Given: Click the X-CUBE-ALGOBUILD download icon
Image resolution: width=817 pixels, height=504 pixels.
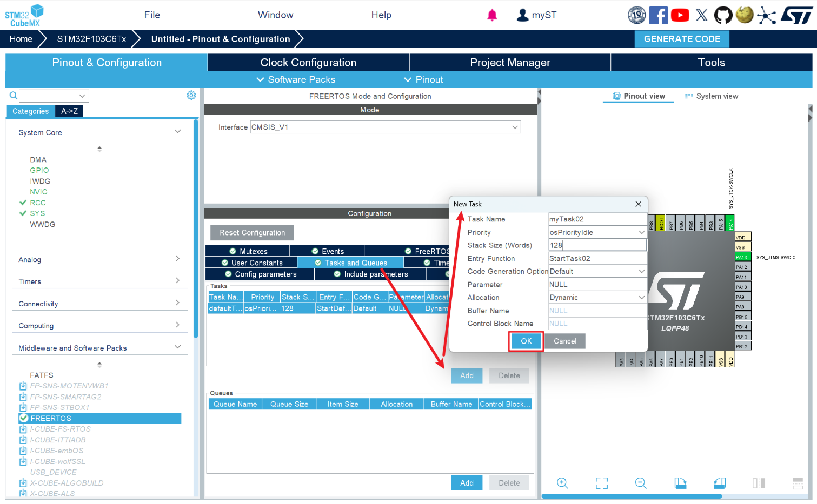Looking at the screenshot, I should (23, 483).
